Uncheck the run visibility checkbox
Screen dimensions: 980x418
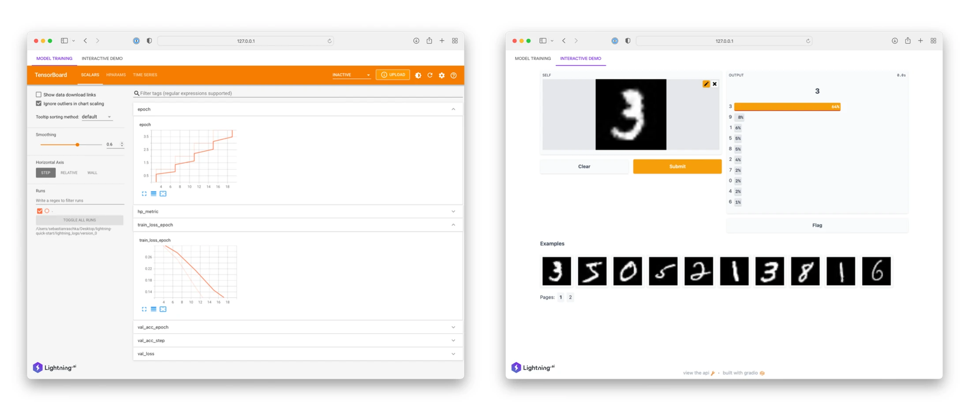[x=40, y=211]
